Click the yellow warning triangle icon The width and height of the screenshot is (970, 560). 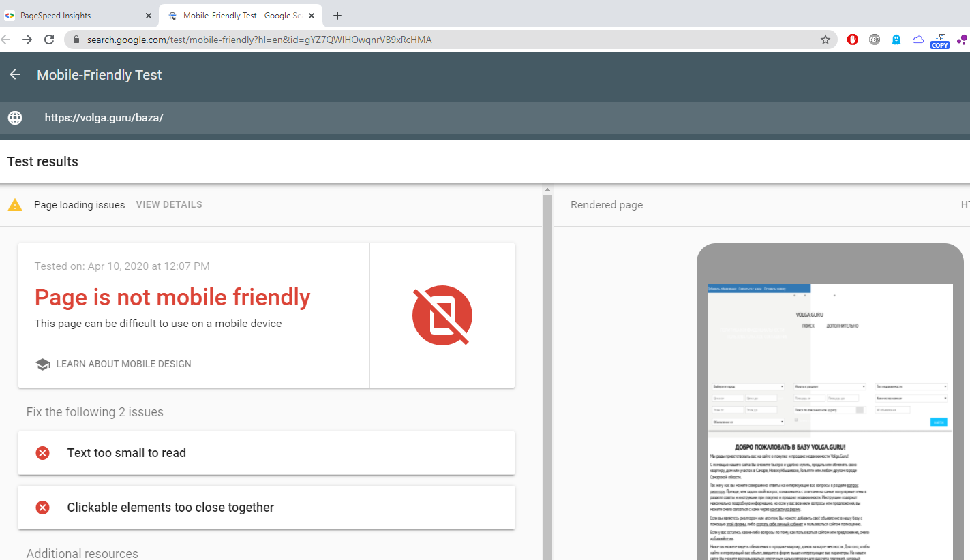15,205
